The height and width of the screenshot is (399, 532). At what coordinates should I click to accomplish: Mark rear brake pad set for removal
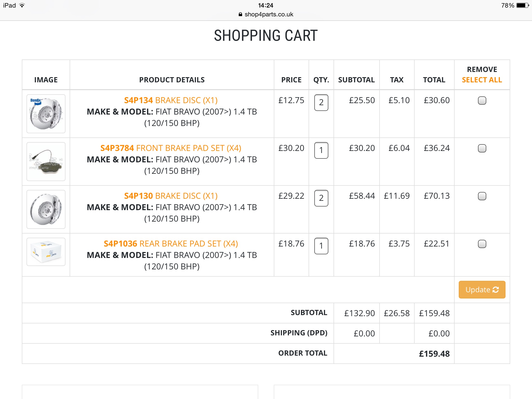[482, 244]
